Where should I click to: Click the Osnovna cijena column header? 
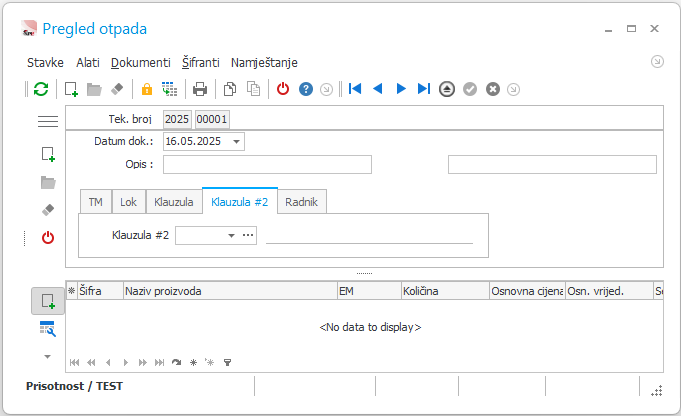pyautogui.click(x=527, y=291)
